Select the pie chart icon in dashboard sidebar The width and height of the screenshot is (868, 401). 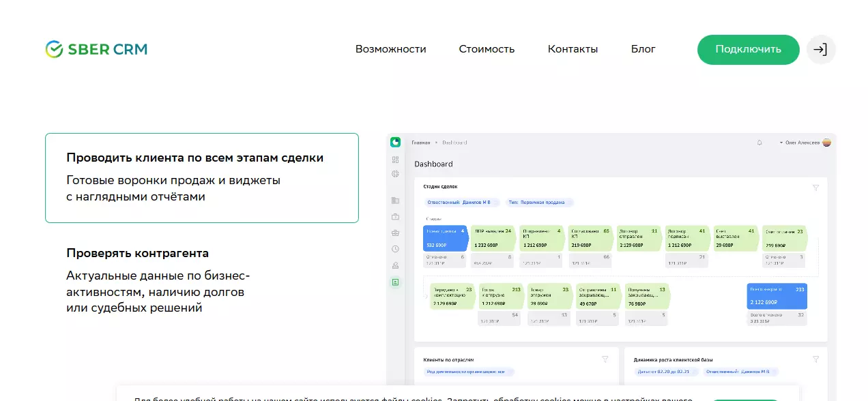pos(395,174)
